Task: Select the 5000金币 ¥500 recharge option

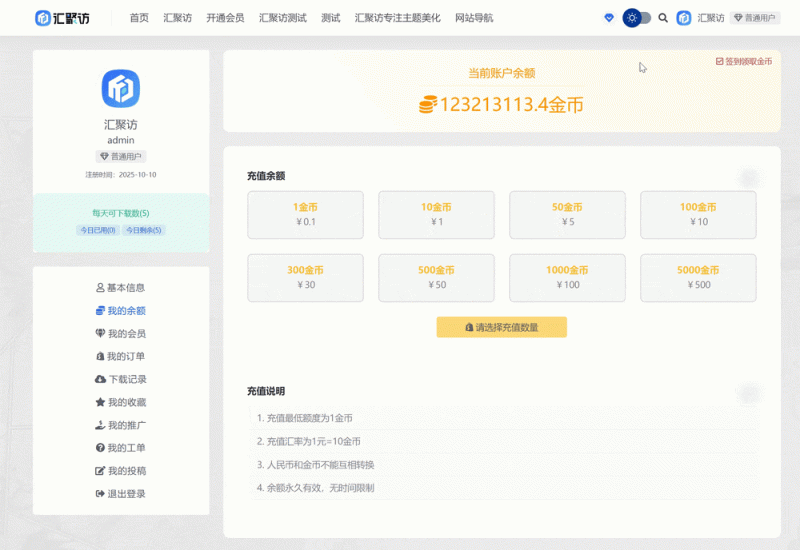Action: [698, 278]
